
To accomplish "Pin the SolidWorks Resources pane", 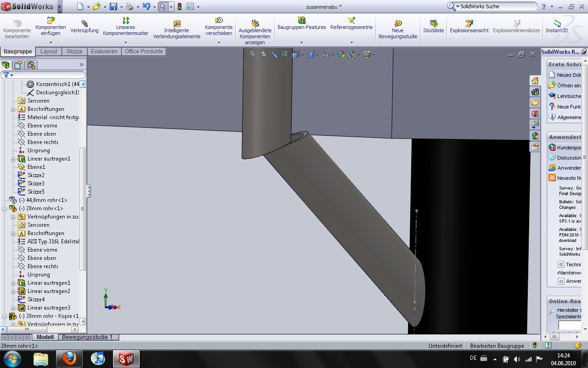I will point(584,52).
